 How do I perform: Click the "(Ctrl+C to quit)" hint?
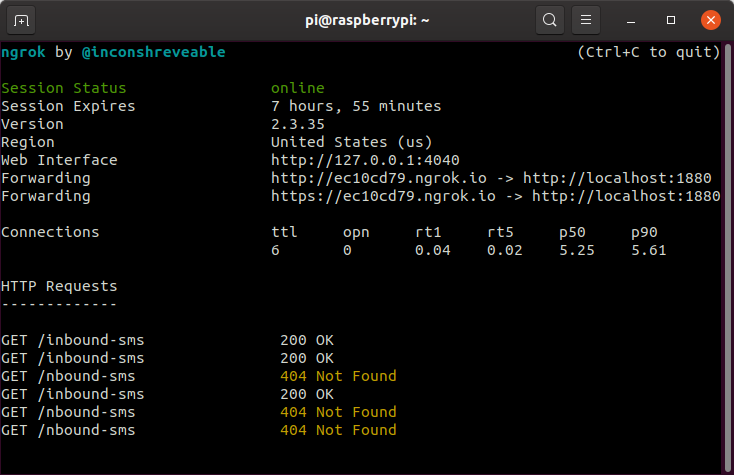tap(648, 52)
